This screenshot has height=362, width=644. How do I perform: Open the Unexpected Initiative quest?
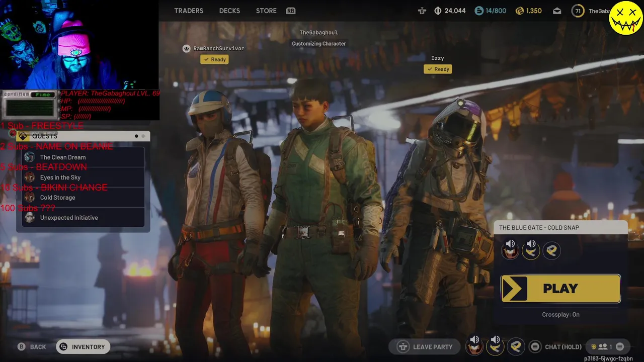click(84, 218)
